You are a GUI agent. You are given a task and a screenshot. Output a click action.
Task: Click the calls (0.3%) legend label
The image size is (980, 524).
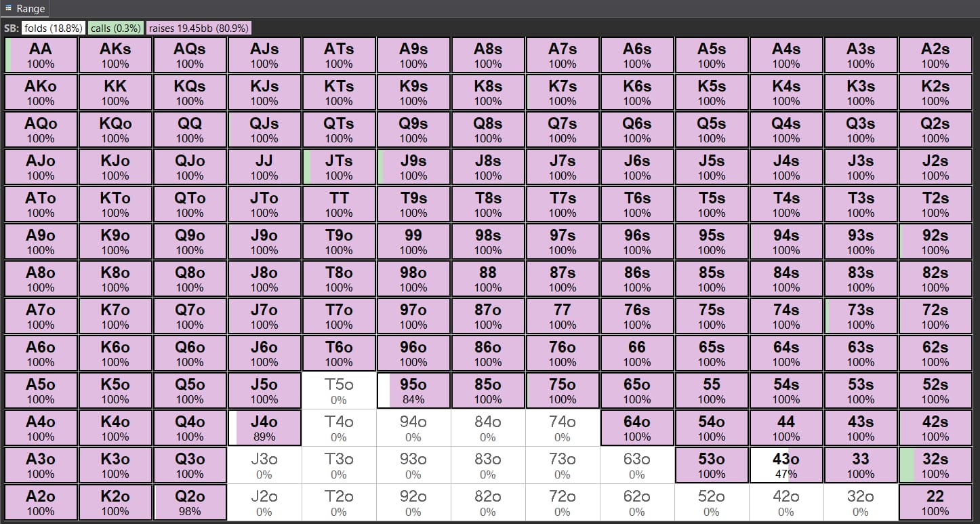[115, 28]
